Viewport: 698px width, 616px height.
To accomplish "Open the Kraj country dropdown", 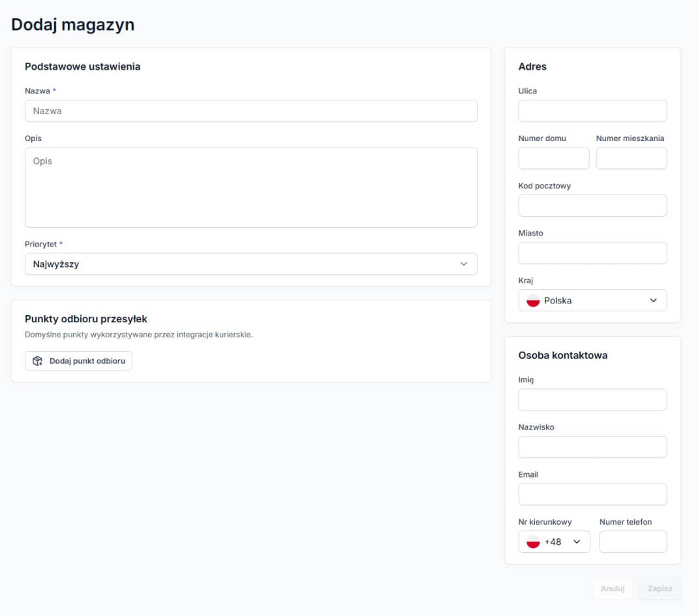I will [592, 301].
